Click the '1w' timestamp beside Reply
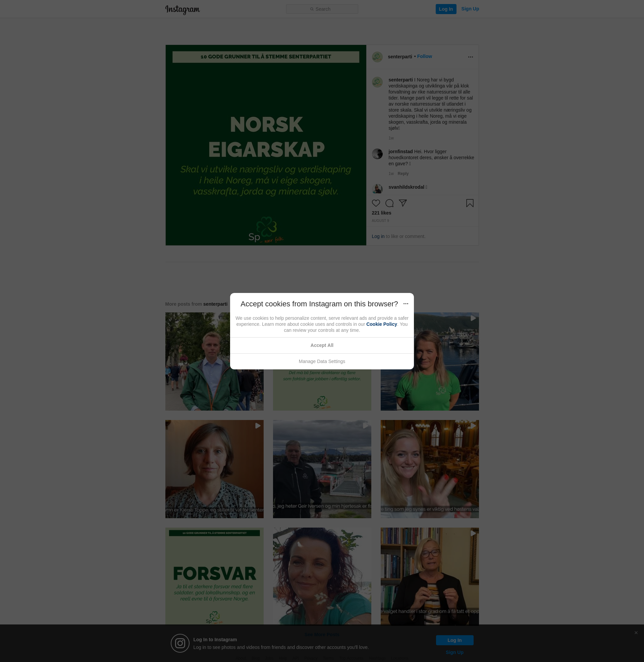This screenshot has width=644, height=662. (391, 174)
